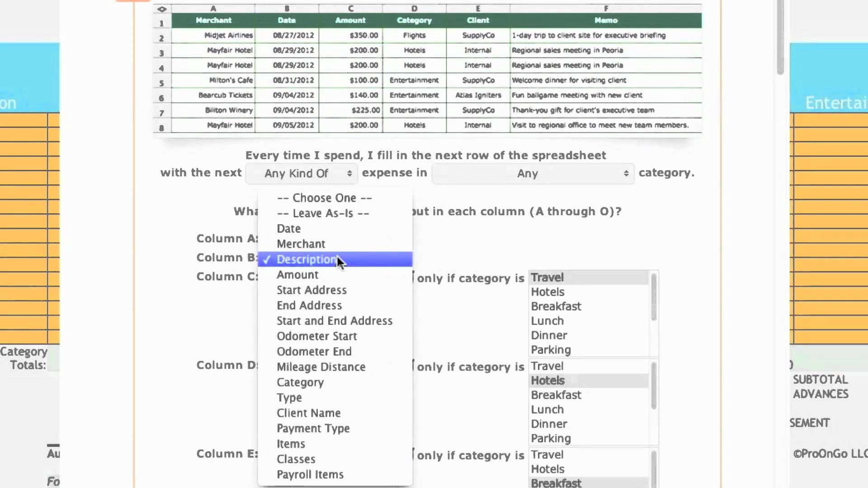Select 'Description' from column B dropdown
The width and height of the screenshot is (868, 488).
(306, 258)
